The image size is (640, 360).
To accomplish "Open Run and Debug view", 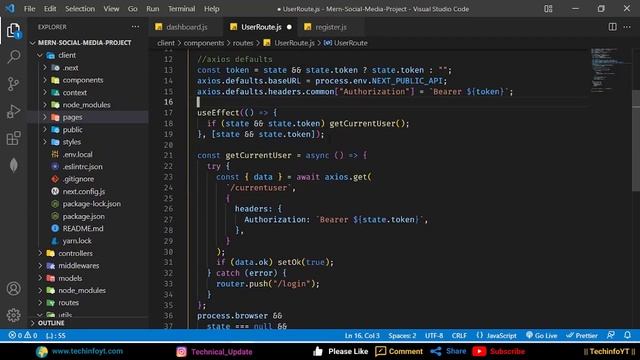I will [13, 111].
